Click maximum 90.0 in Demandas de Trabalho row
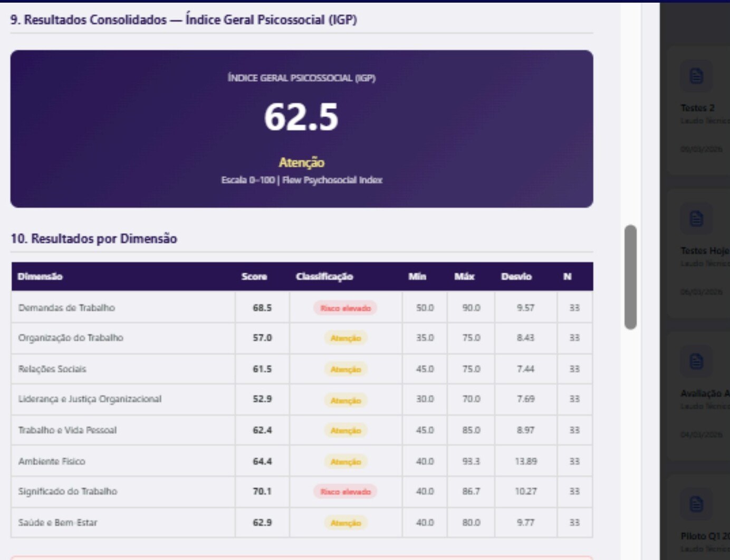Screen dimensions: 730x560 (471, 308)
